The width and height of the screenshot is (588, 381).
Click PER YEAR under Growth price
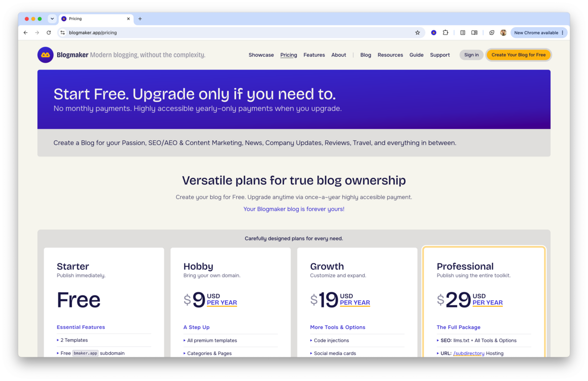tap(355, 303)
